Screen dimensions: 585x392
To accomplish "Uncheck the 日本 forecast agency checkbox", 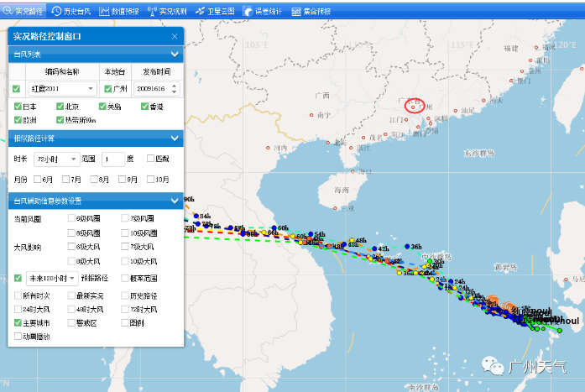I will (x=18, y=107).
